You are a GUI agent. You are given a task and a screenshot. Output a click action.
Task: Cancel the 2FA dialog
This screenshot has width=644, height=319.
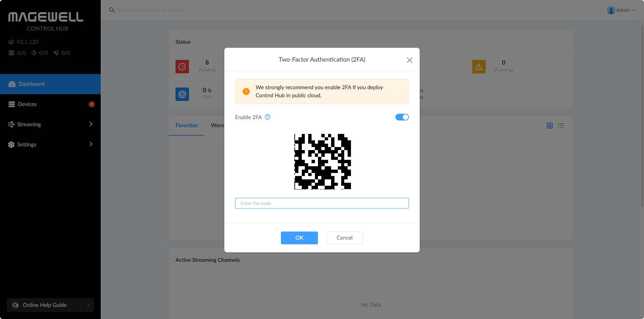click(345, 238)
